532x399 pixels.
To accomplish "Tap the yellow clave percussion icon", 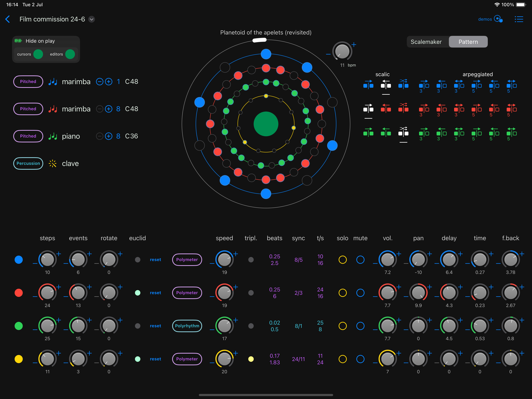I will [52, 164].
